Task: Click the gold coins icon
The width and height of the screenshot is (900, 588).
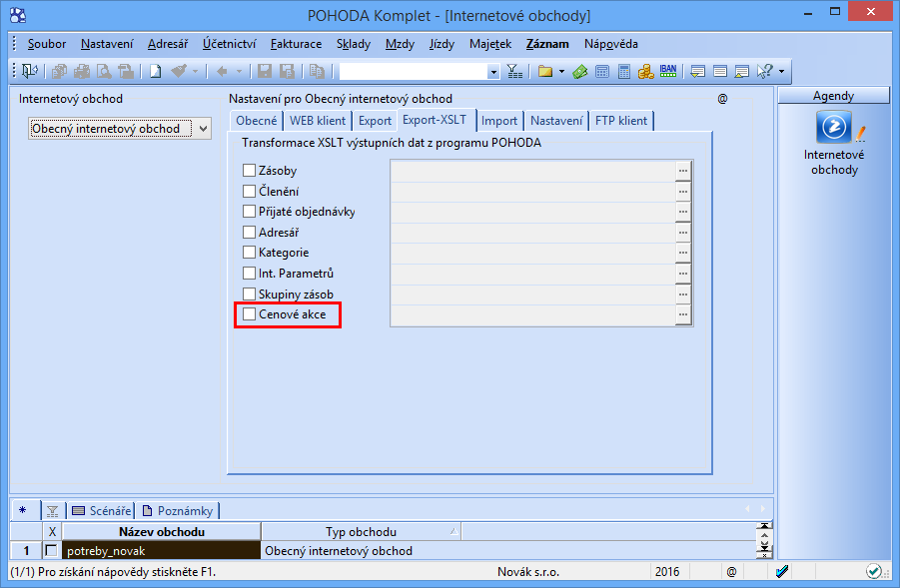Action: 645,71
